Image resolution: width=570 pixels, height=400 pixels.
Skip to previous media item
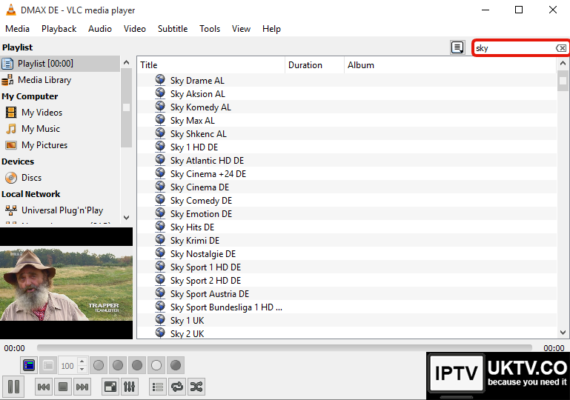point(44,387)
